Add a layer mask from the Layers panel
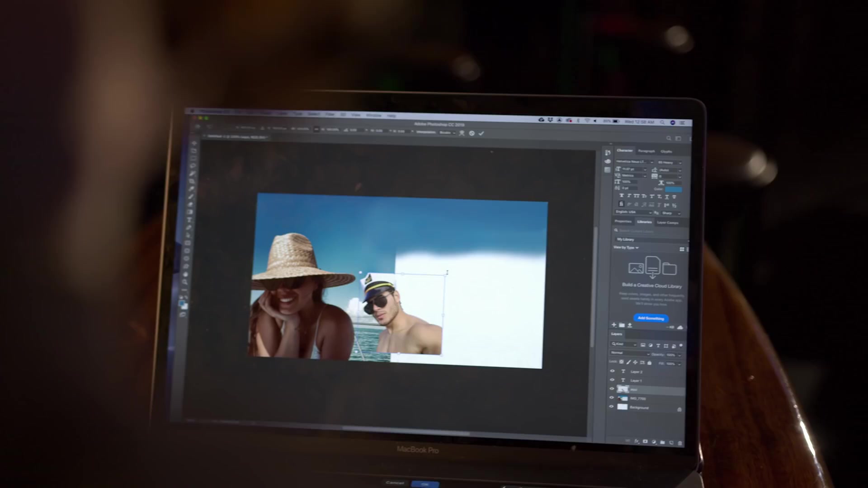 pos(645,441)
